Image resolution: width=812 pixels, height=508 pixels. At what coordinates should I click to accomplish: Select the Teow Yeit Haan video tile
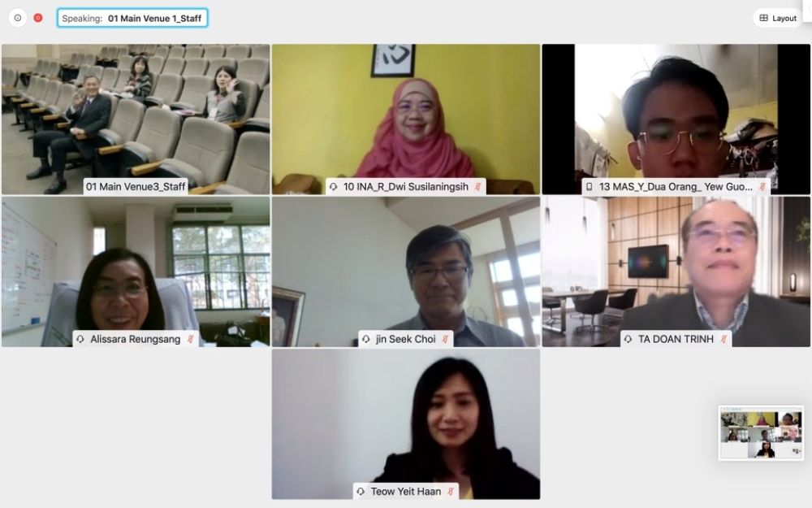click(x=406, y=424)
